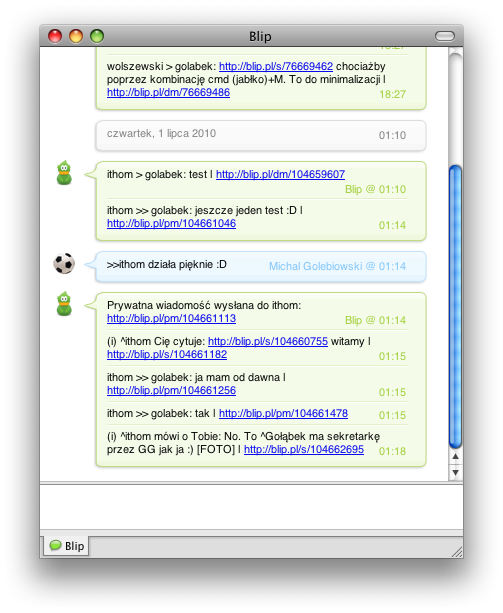Click the green Blip avatar beside the Prywatna wiadomość message

point(64,303)
